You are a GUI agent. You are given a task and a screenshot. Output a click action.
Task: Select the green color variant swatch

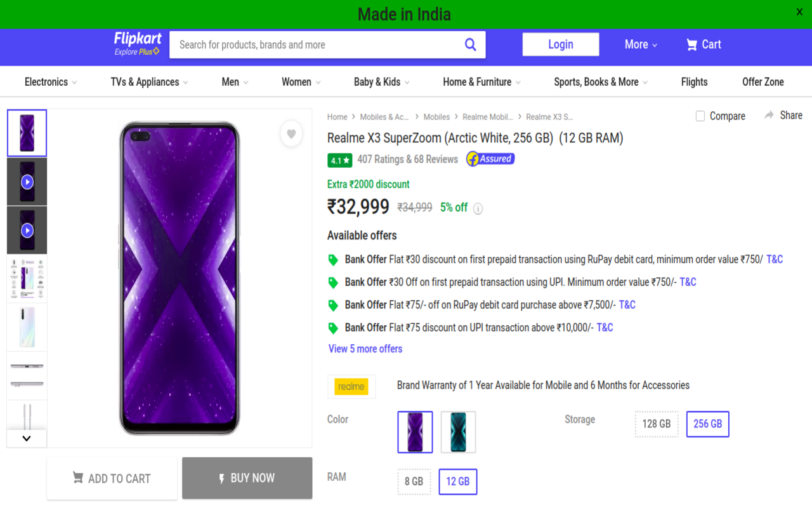[x=458, y=432]
